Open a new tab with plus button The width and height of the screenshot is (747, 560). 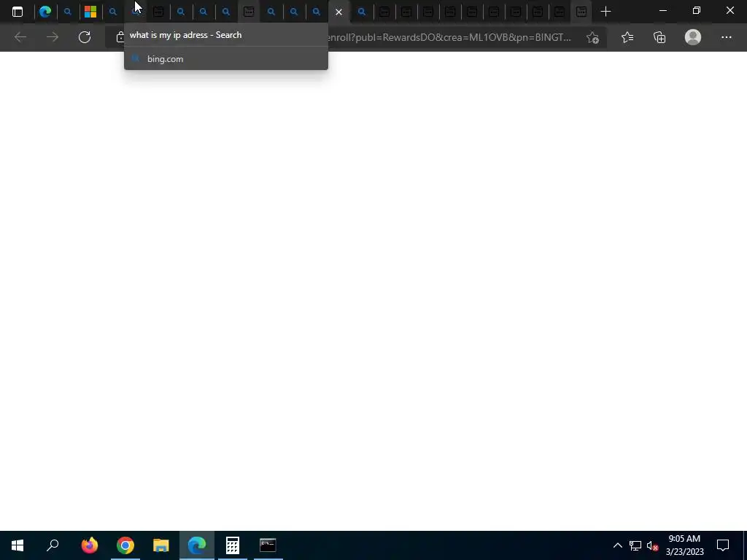605,12
